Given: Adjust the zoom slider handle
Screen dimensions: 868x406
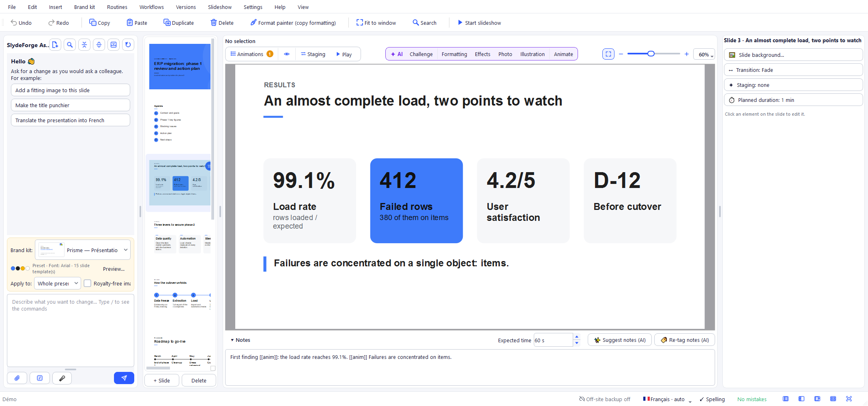Looking at the screenshot, I should tap(651, 54).
